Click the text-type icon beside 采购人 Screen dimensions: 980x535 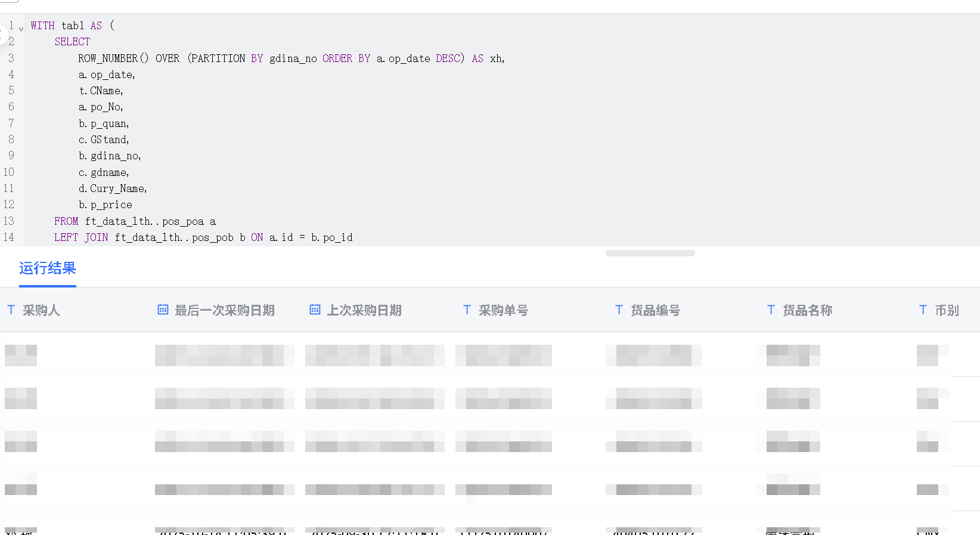click(11, 310)
